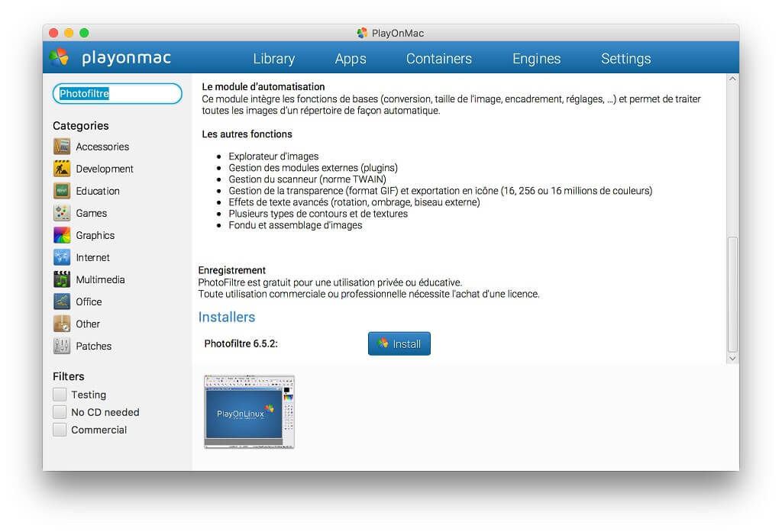Browse the Patches category label
The height and width of the screenshot is (532, 782).
click(x=94, y=346)
